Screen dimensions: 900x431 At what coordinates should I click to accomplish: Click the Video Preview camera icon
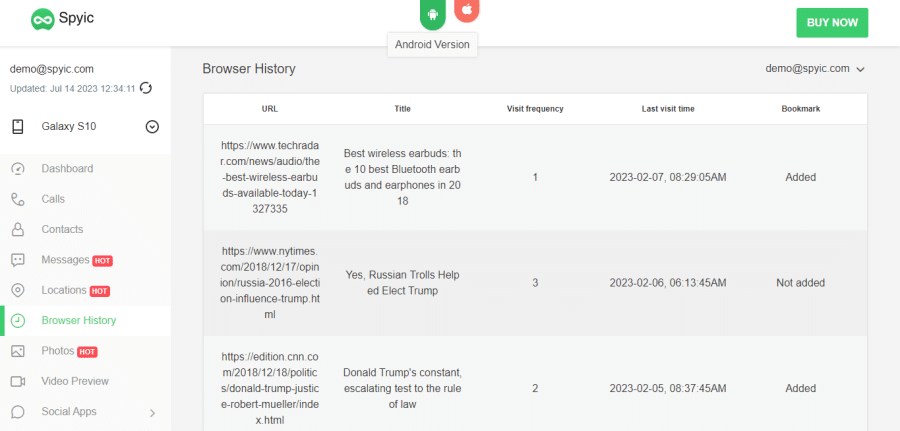[18, 382]
